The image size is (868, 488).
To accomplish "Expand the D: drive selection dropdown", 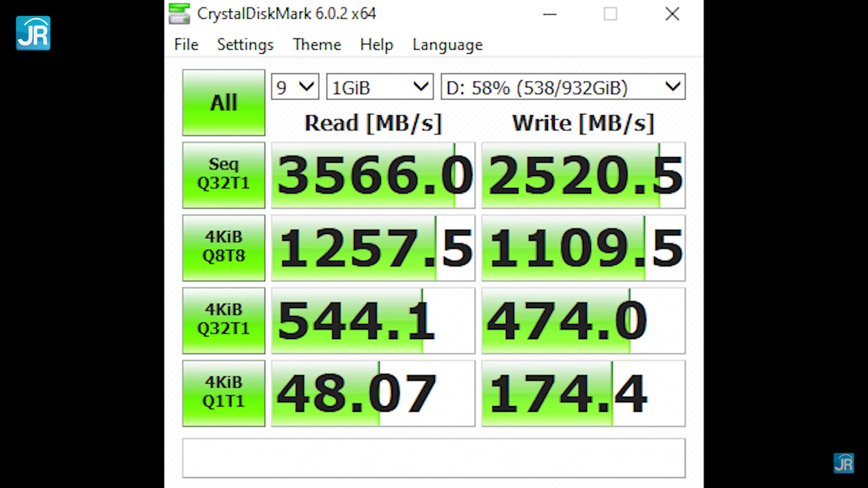I will [563, 87].
